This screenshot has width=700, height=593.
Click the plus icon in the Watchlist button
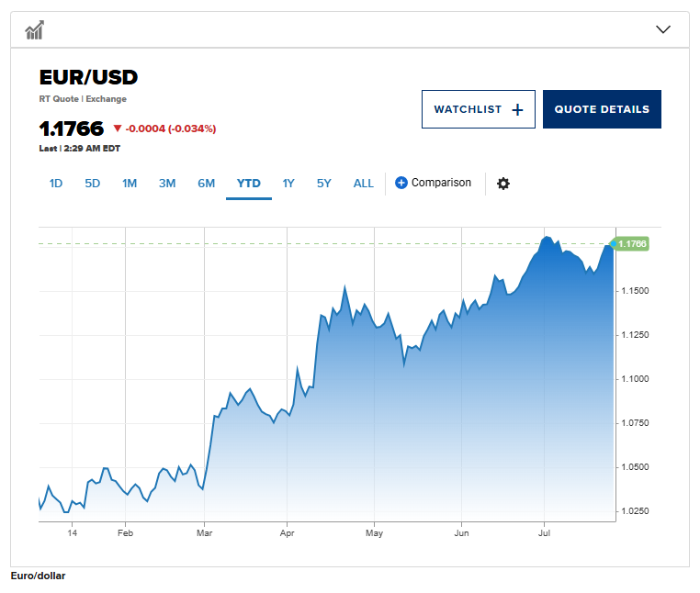[x=517, y=109]
